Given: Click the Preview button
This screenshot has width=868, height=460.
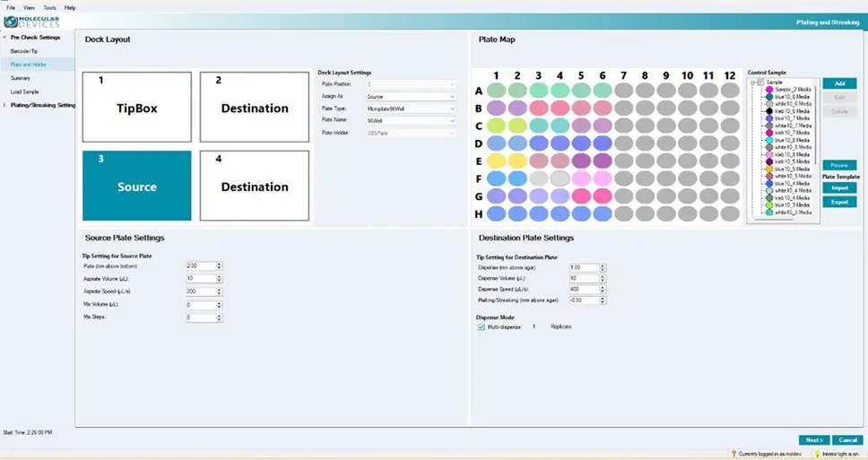Looking at the screenshot, I should coord(839,165).
